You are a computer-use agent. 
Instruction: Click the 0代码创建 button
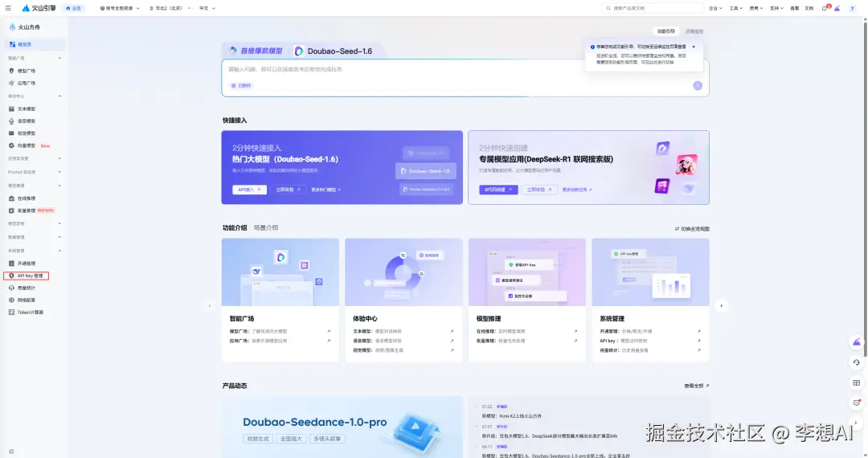(x=498, y=190)
